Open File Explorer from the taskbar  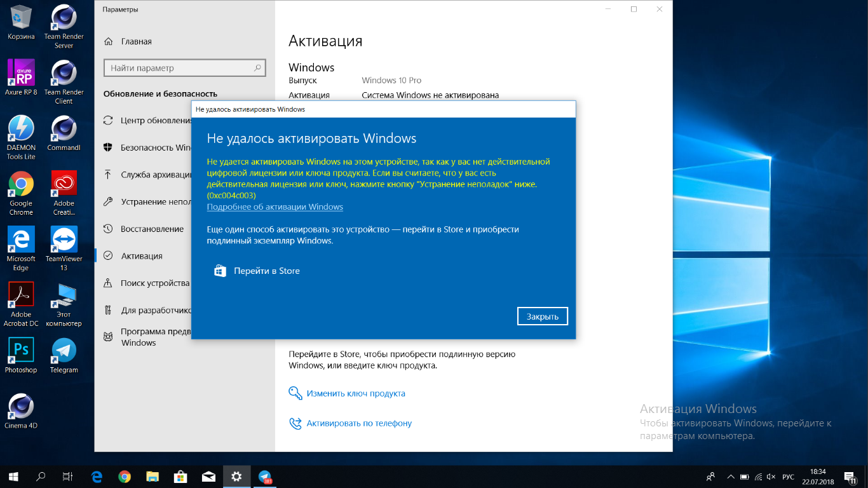[x=153, y=476]
